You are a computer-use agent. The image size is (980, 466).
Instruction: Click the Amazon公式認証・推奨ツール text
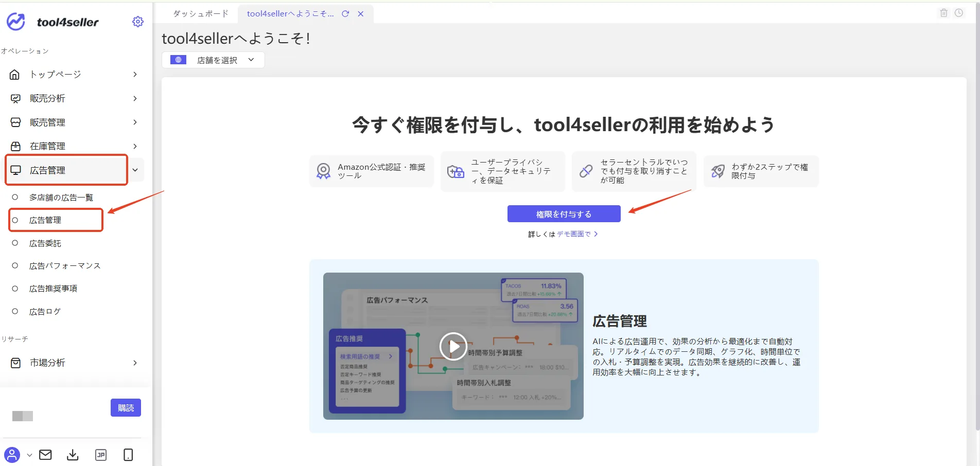(381, 171)
